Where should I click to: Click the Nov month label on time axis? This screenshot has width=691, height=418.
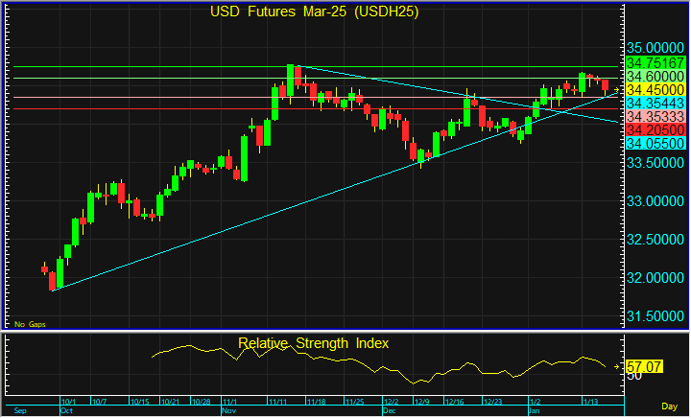tap(227, 410)
